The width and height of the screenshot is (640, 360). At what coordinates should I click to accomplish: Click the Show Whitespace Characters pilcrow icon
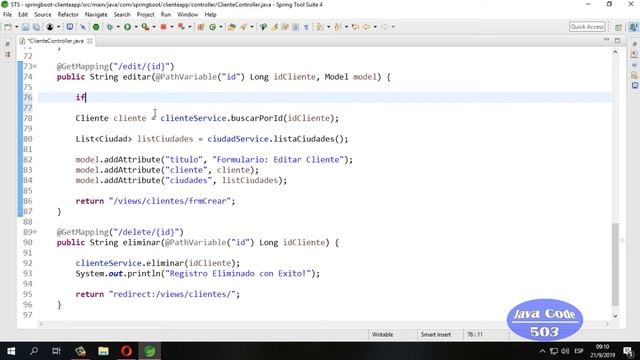click(x=306, y=27)
